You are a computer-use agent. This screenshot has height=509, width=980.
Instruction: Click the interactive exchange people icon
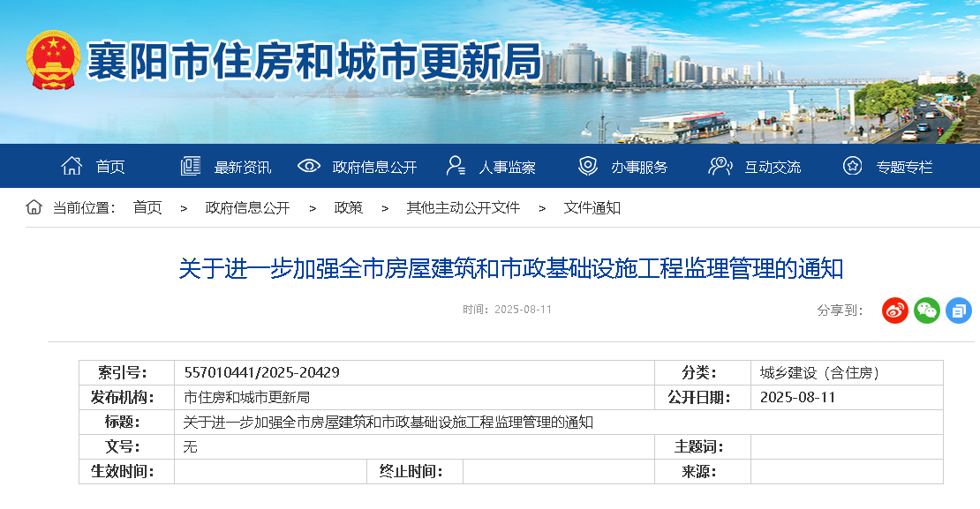coord(720,166)
